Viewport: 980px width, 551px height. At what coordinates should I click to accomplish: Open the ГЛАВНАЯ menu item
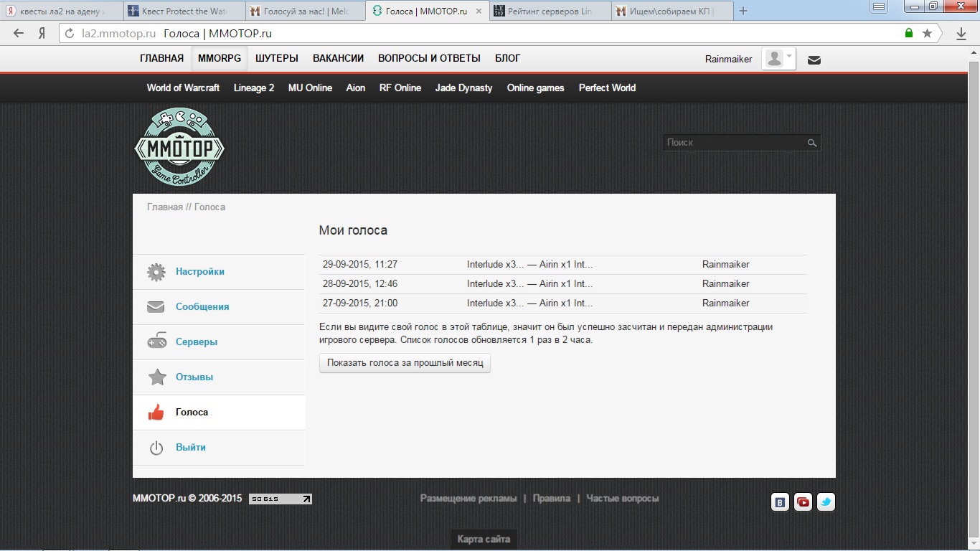pyautogui.click(x=162, y=58)
